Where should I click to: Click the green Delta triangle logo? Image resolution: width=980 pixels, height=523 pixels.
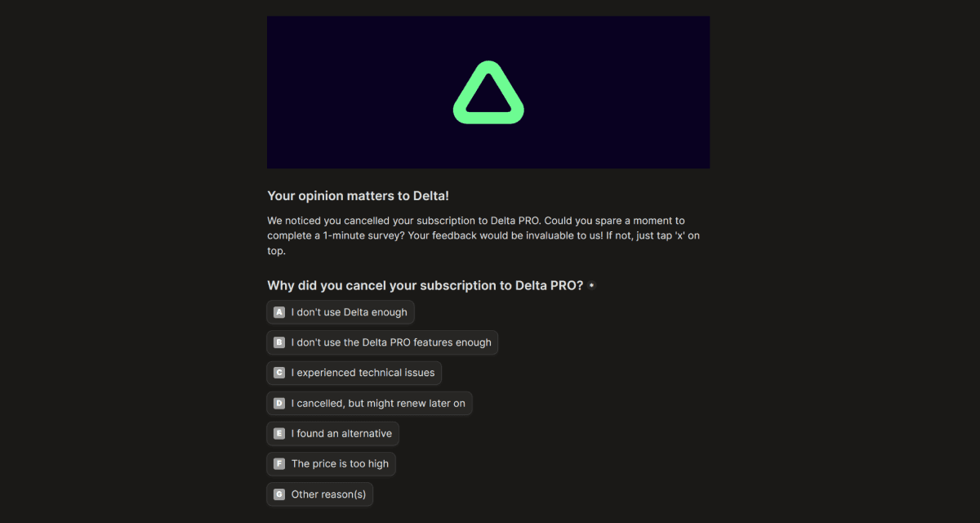click(488, 92)
